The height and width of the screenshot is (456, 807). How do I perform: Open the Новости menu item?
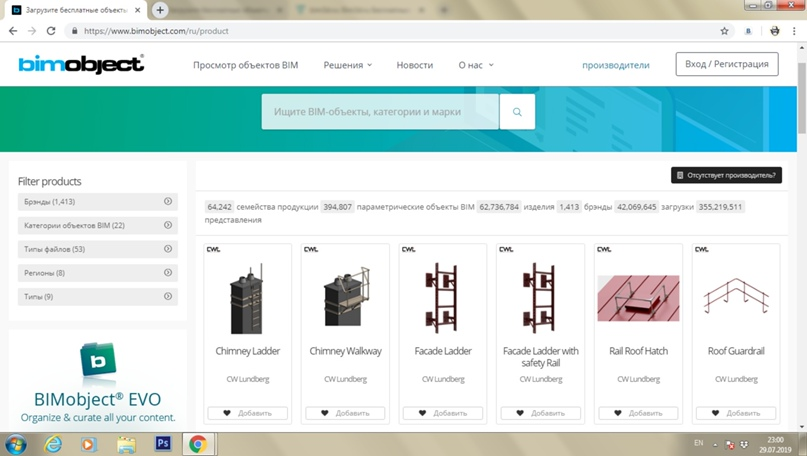click(415, 65)
